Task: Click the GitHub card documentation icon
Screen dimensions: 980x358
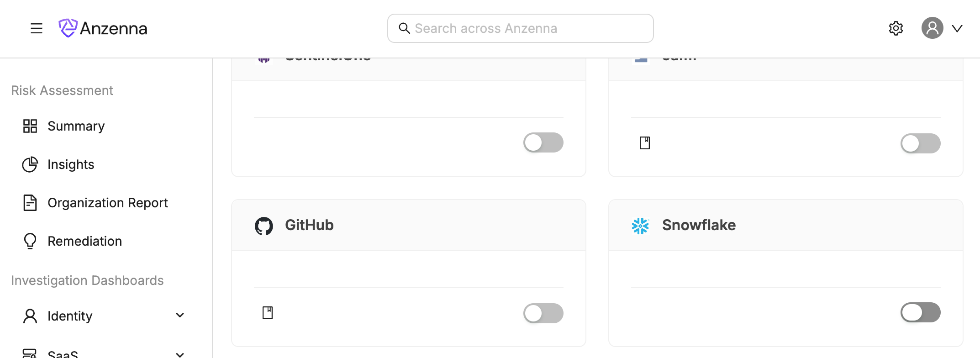Action: point(268,313)
